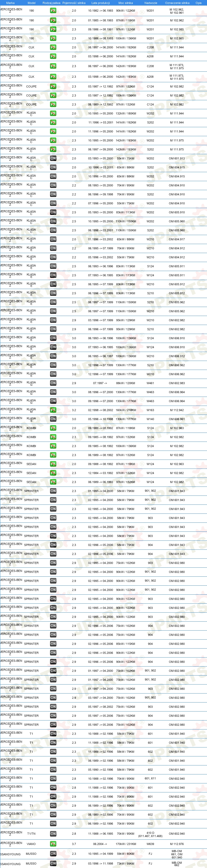Click petrol icon in CLK A208 2.3 row

click(x=53, y=77)
